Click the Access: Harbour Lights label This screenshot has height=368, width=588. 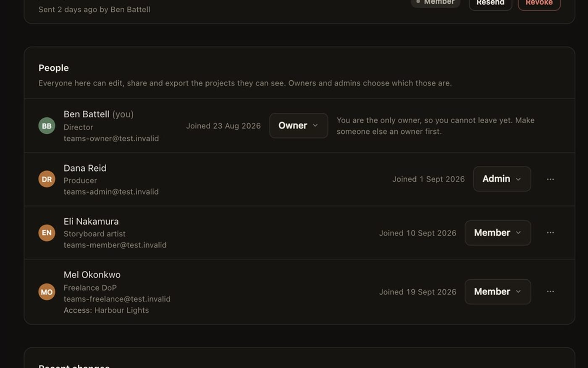coord(106,310)
